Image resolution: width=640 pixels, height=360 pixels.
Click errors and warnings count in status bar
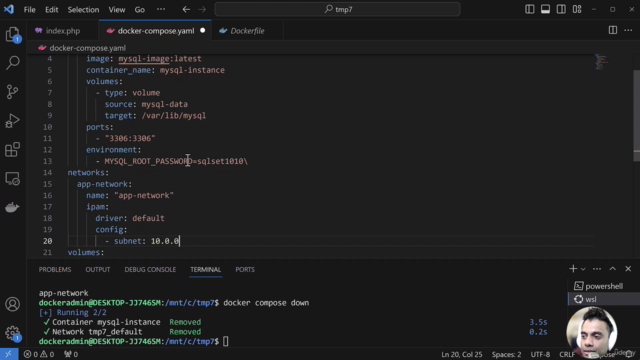click(39, 354)
